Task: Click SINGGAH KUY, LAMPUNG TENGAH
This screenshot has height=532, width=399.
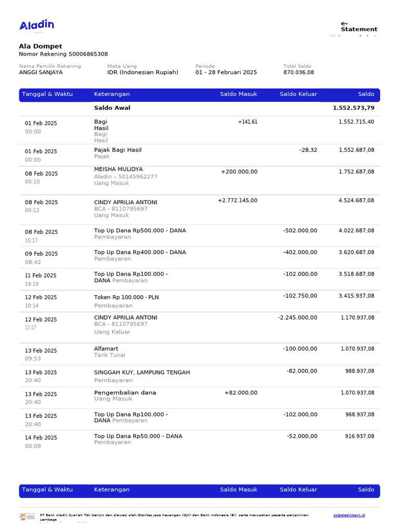Action: [142, 373]
